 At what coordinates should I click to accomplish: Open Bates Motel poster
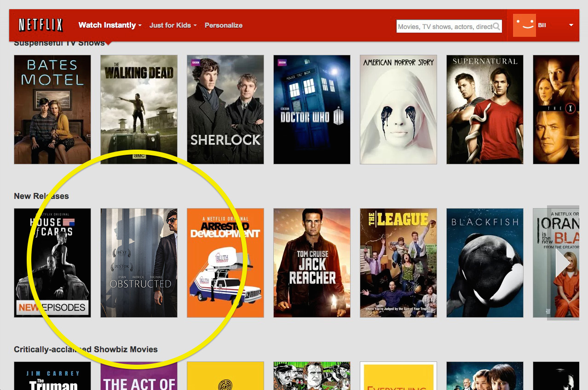tap(52, 110)
